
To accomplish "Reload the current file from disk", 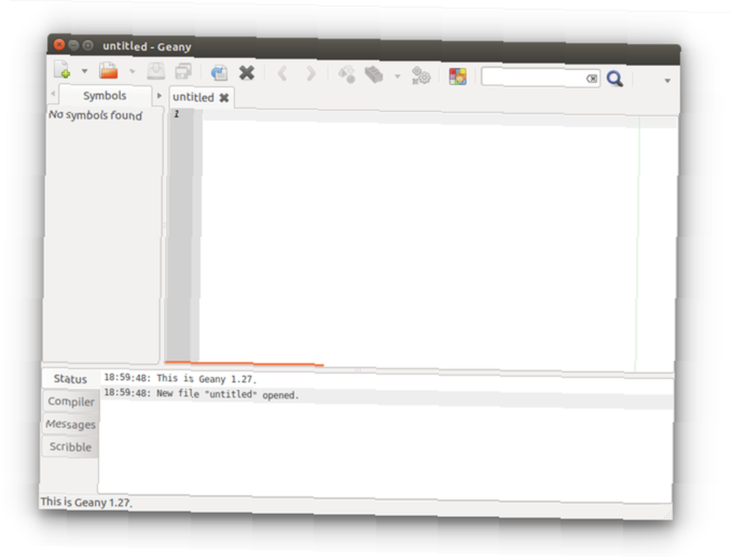I will (219, 72).
